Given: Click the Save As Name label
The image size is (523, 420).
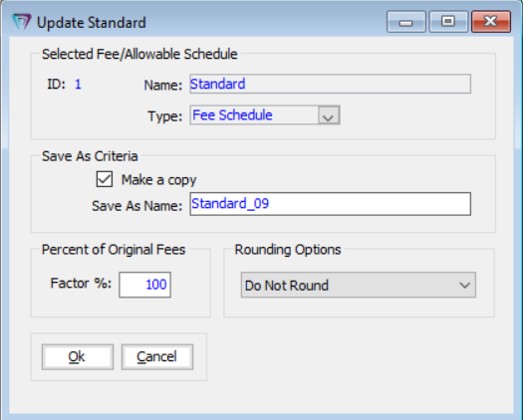Looking at the screenshot, I should tap(137, 206).
